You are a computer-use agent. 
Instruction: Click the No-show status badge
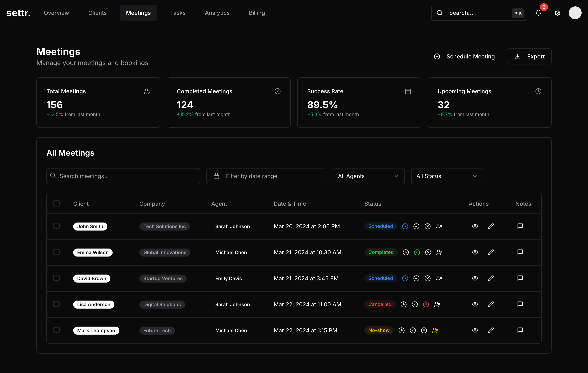pyautogui.click(x=379, y=331)
